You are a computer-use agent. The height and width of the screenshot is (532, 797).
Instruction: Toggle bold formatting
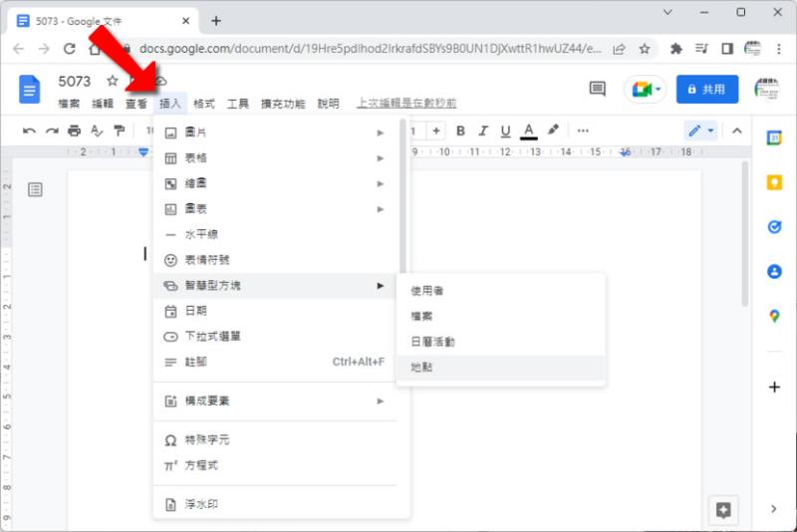[x=460, y=132]
